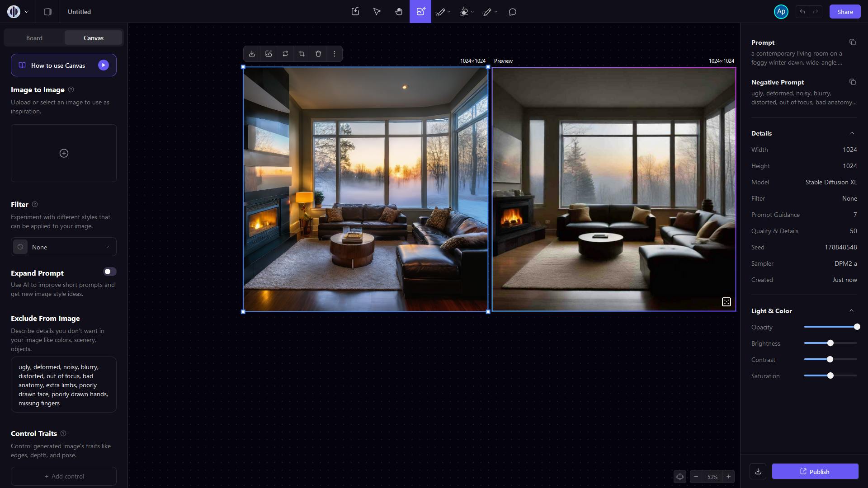Select the Hand pan tool

click(x=398, y=12)
